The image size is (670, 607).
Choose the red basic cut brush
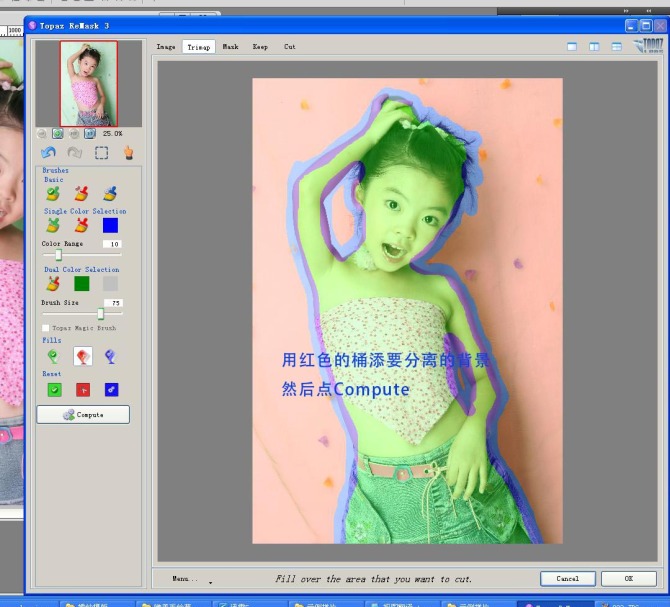[81, 193]
